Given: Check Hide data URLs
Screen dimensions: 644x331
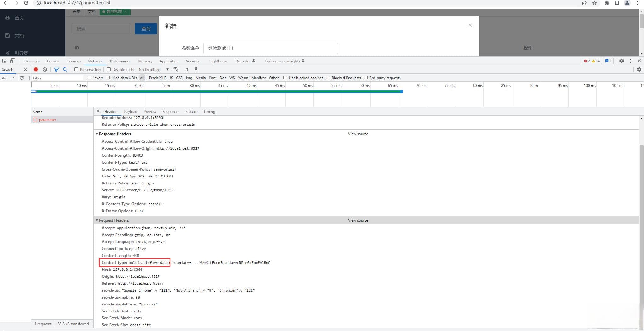Looking at the screenshot, I should click(108, 78).
